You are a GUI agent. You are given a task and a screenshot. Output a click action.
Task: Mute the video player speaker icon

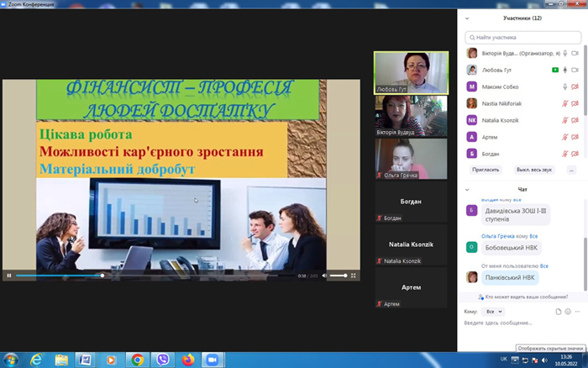tap(324, 276)
